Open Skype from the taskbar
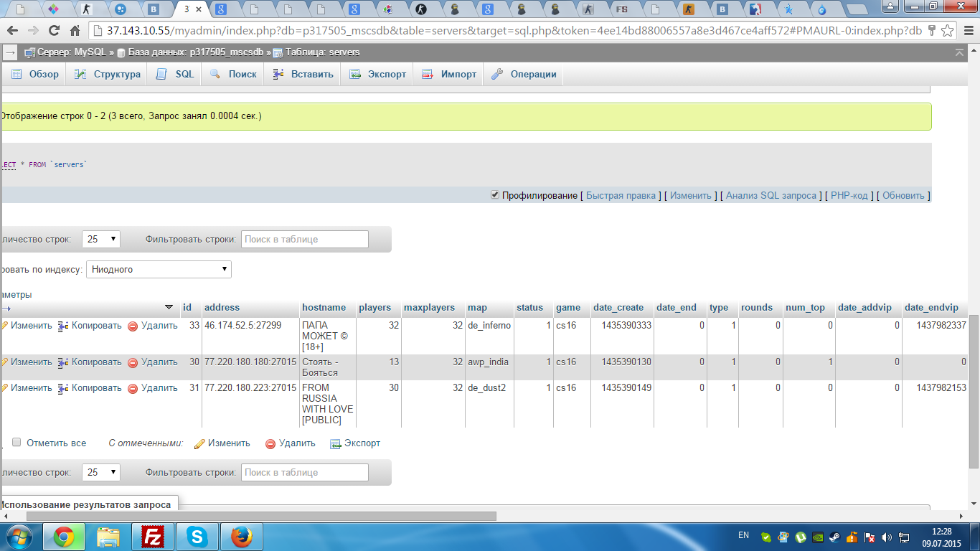Viewport: 980px width, 551px height. click(x=197, y=537)
